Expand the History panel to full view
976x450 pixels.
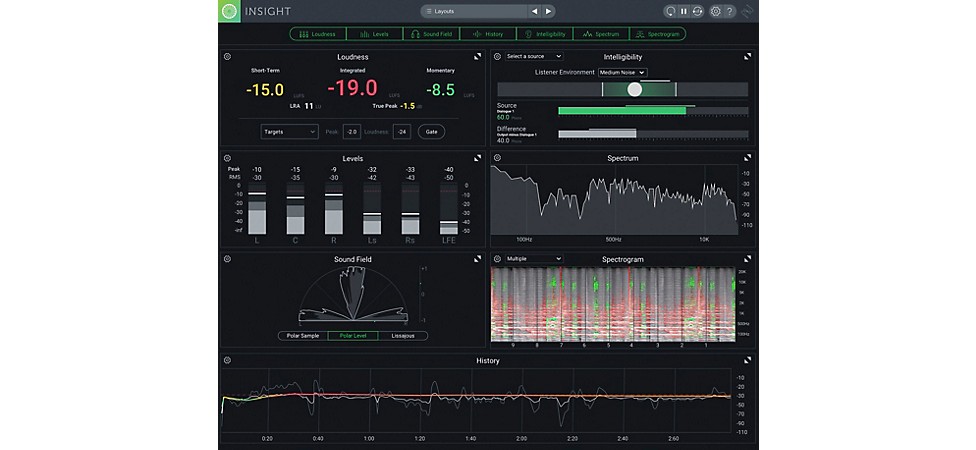748,360
